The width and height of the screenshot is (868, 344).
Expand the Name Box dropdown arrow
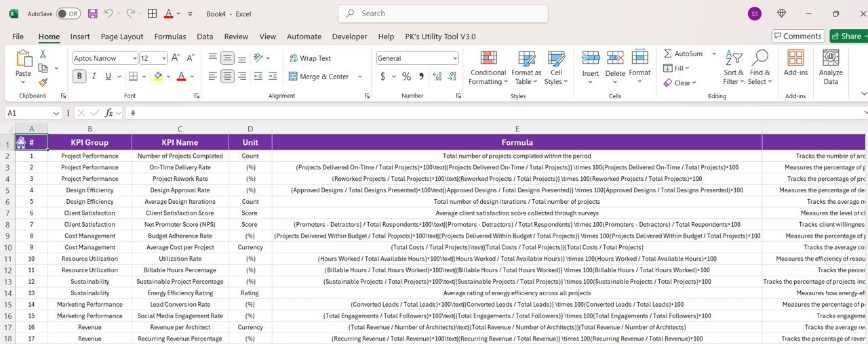tap(56, 113)
